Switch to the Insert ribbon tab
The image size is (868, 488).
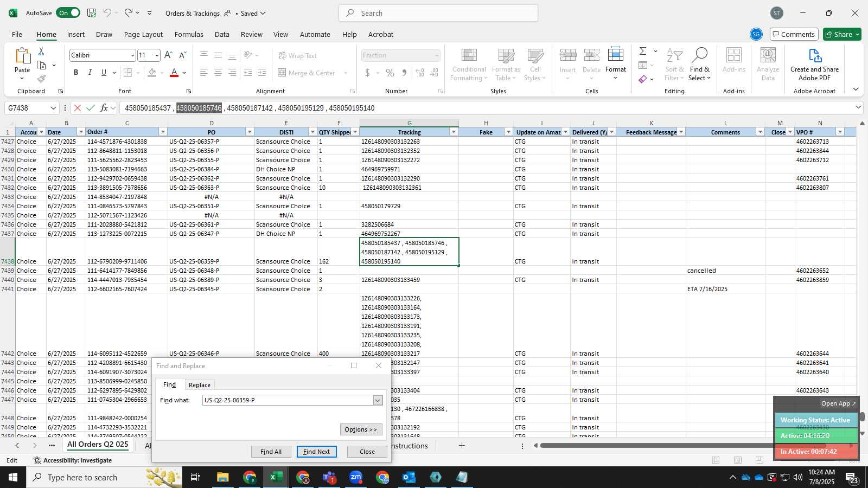pos(76,34)
